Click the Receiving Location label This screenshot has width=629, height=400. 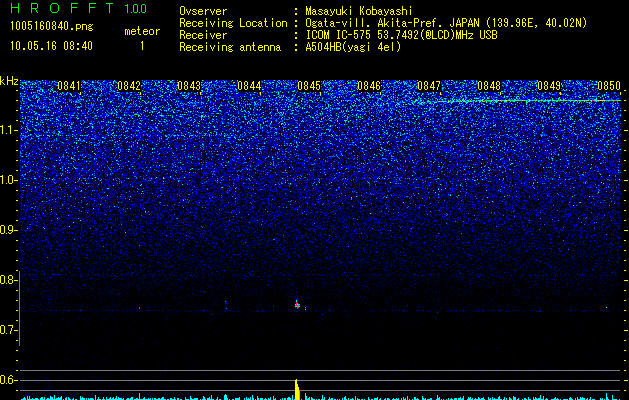tap(233, 23)
